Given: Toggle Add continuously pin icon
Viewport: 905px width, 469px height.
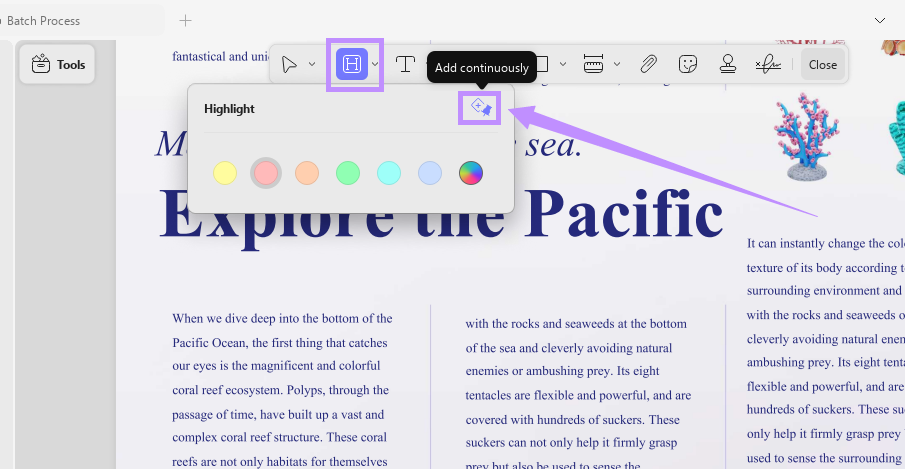Looking at the screenshot, I should (x=480, y=108).
